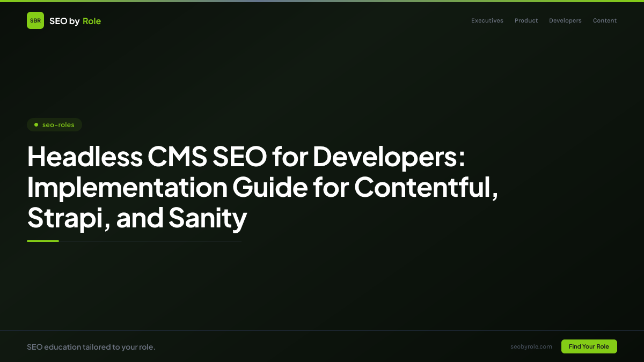Select the seo-roles category pill
644x362 pixels.
(x=54, y=124)
